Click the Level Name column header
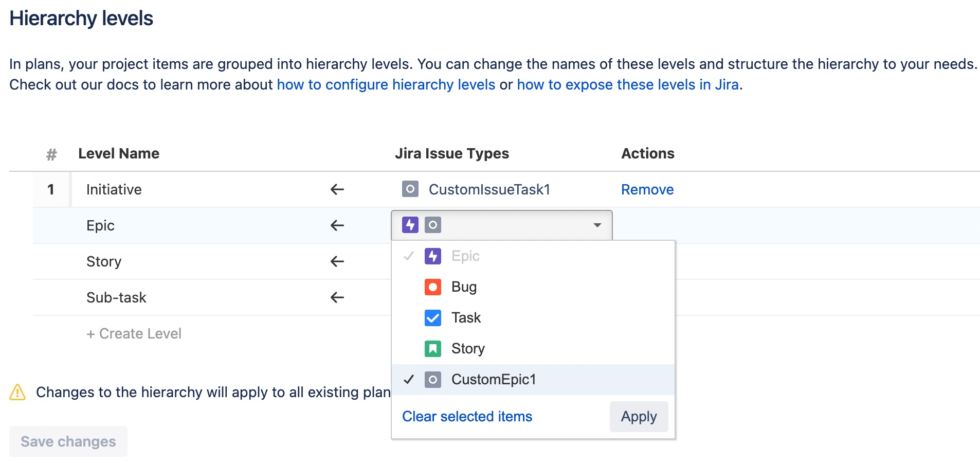Viewport: 980px width, 463px height. click(x=119, y=153)
